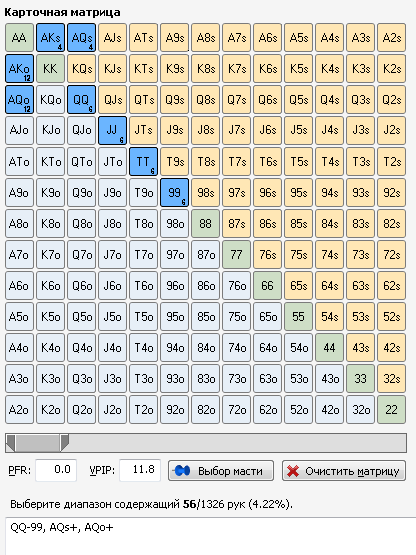Select the T9s suited cell
Viewport: 416px width, 555px height.
[x=175, y=161]
